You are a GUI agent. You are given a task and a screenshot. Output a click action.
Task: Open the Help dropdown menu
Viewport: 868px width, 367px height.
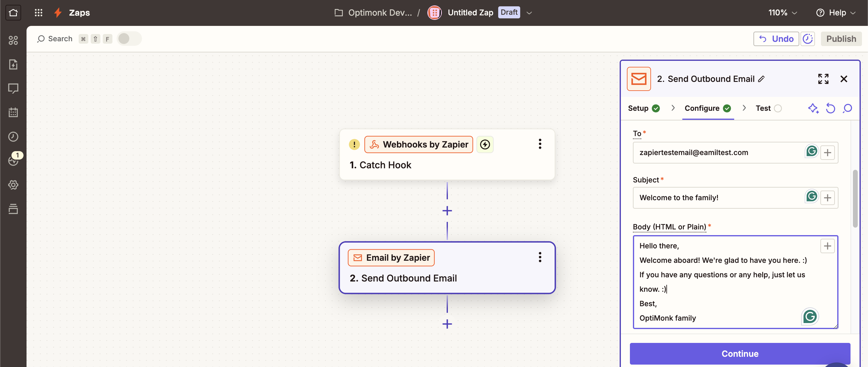pos(836,13)
